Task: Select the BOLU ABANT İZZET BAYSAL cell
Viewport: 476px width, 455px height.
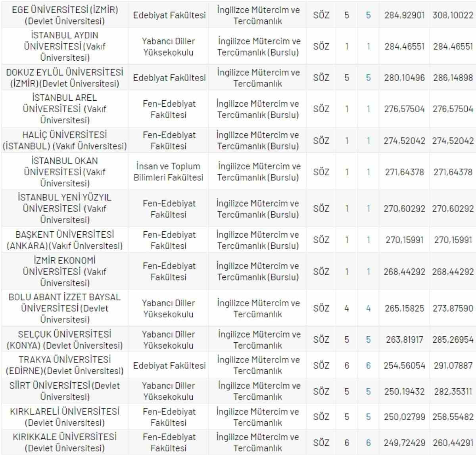Action: tap(65, 308)
